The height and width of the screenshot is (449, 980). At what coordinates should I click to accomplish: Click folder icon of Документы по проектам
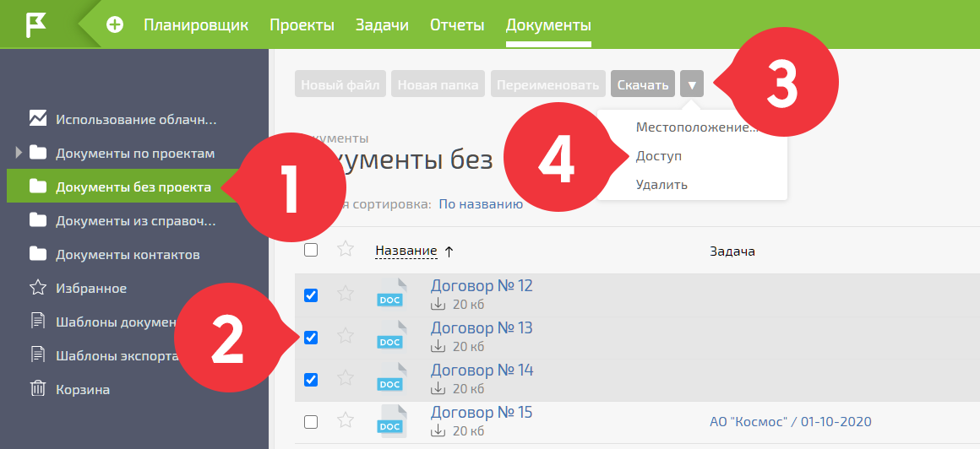pyautogui.click(x=38, y=153)
